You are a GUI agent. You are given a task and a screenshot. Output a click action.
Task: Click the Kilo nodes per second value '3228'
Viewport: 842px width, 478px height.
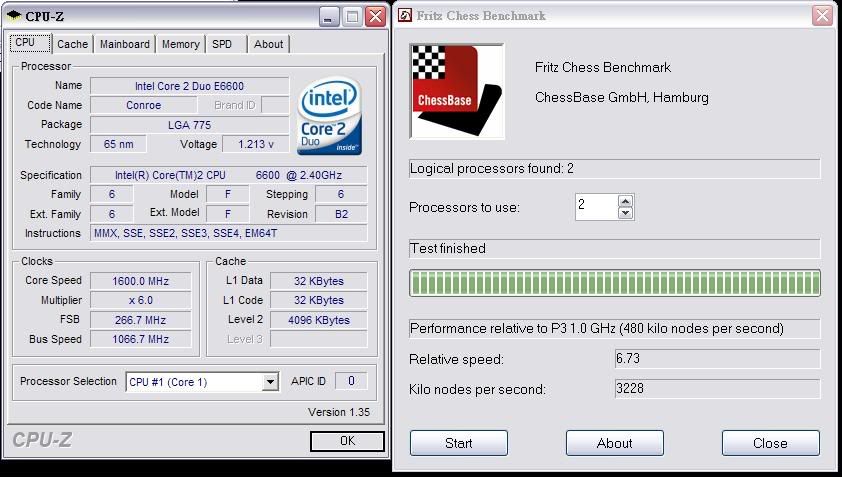(x=717, y=389)
